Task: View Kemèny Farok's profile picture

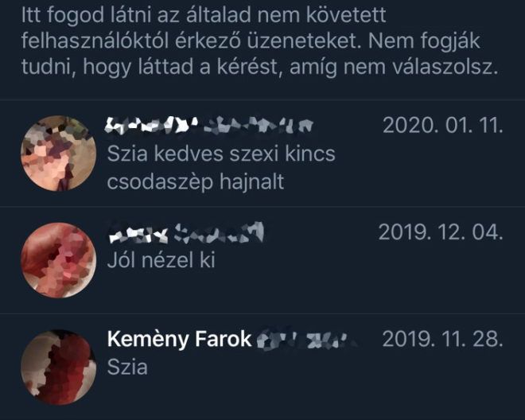Action: coord(58,367)
